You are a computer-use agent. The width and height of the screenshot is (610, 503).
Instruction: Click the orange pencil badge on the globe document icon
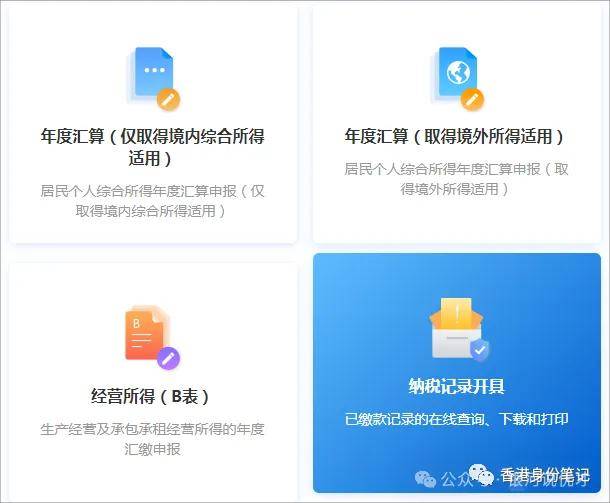click(472, 100)
